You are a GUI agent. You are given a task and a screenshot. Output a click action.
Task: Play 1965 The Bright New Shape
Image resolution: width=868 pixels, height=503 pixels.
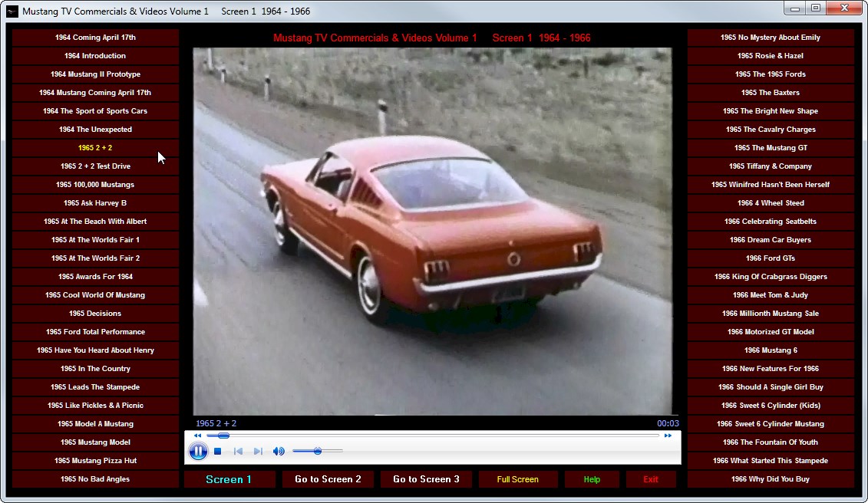point(771,110)
